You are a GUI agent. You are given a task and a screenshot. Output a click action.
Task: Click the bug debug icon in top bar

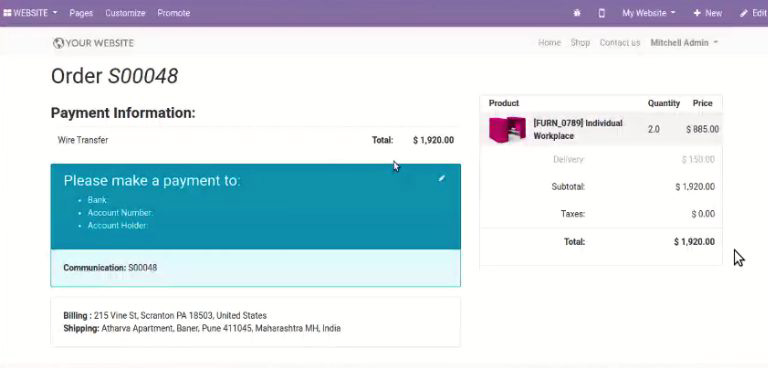coord(577,13)
